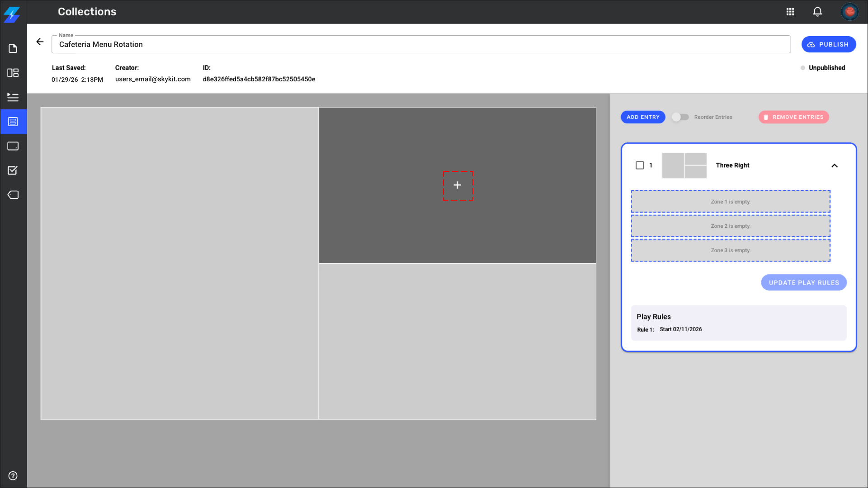
Task: Select the 'Zone 2 is empty' slot
Action: click(731, 226)
